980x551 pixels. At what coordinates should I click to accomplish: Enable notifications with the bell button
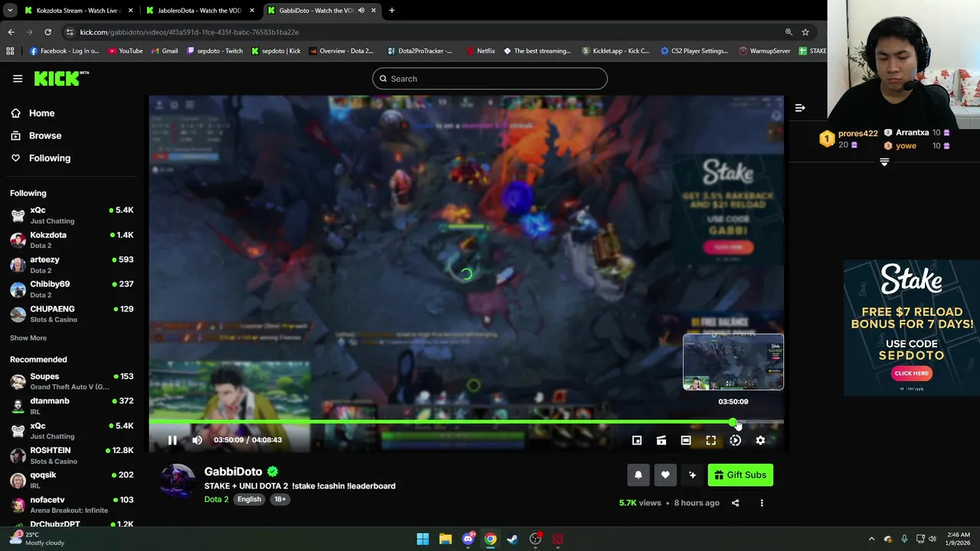(639, 475)
